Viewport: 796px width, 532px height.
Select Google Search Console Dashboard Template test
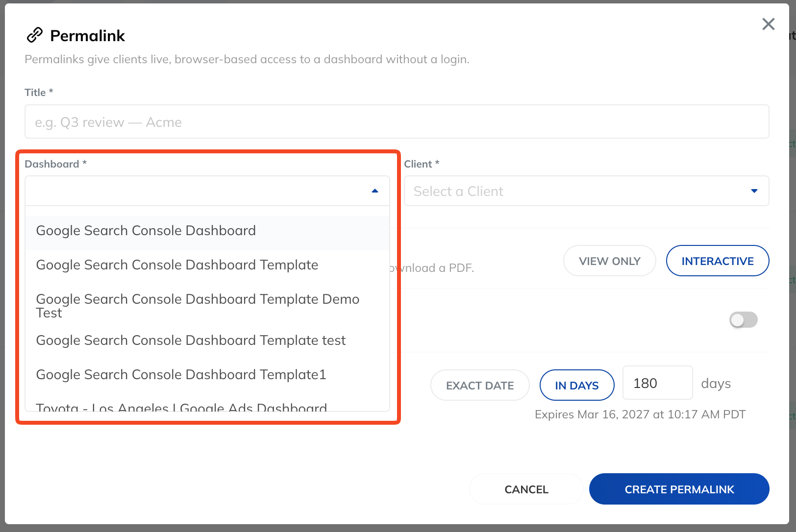[x=207, y=340]
